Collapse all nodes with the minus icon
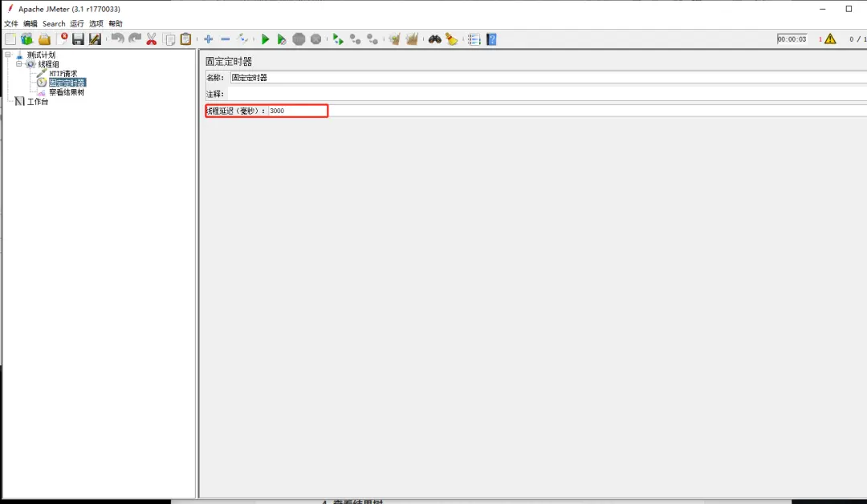 pyautogui.click(x=225, y=39)
